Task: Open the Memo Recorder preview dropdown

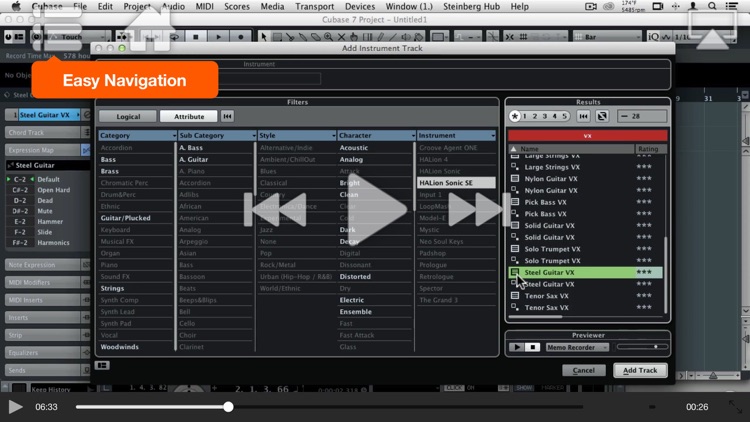Action: [578, 347]
